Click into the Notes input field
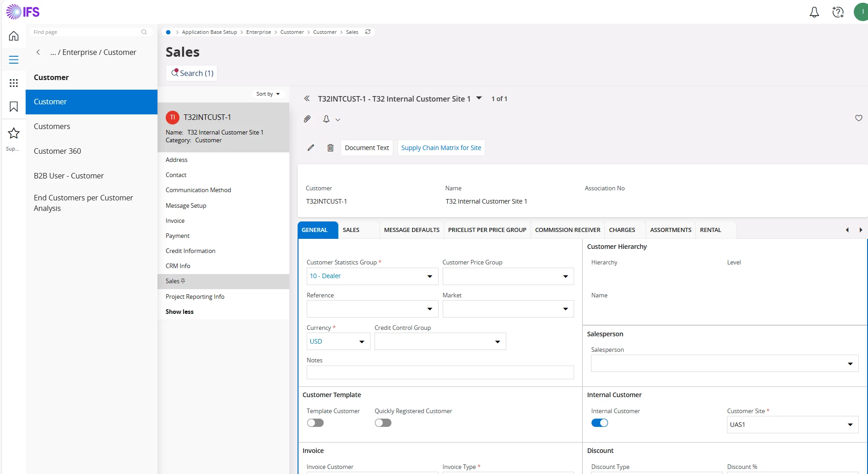Image resolution: width=868 pixels, height=474 pixels. click(439, 372)
